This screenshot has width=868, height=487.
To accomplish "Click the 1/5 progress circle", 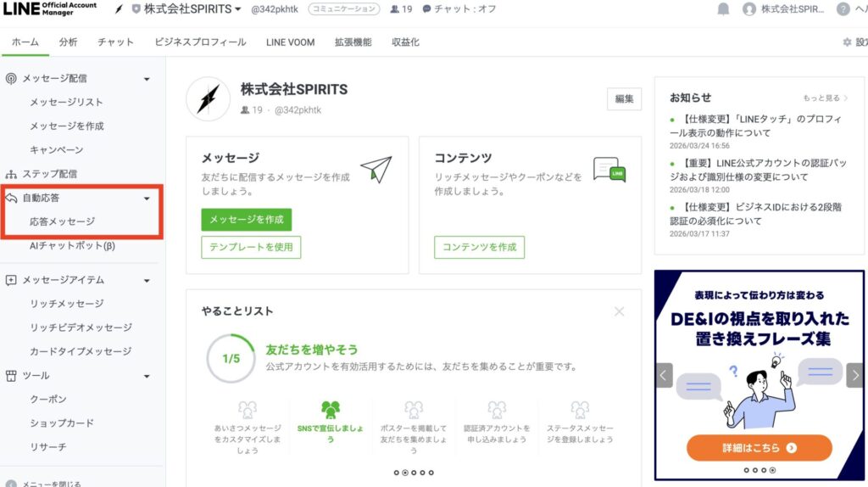I will point(231,359).
